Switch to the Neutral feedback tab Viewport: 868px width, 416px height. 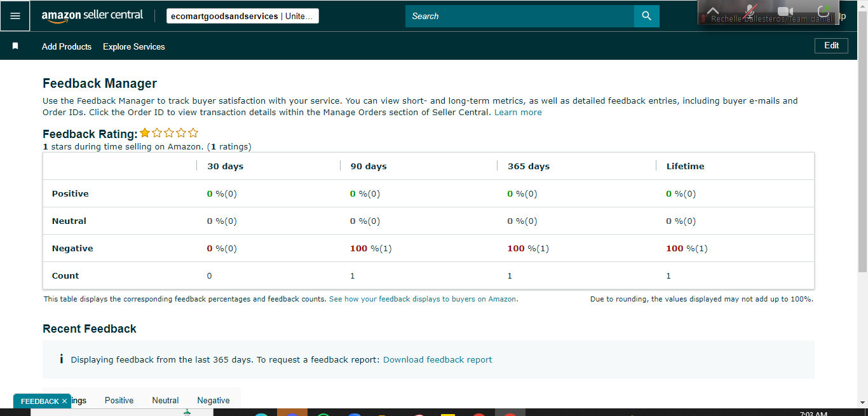[165, 400]
